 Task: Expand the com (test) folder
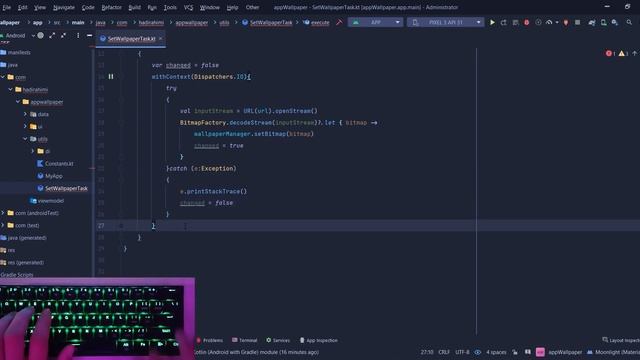3,225
